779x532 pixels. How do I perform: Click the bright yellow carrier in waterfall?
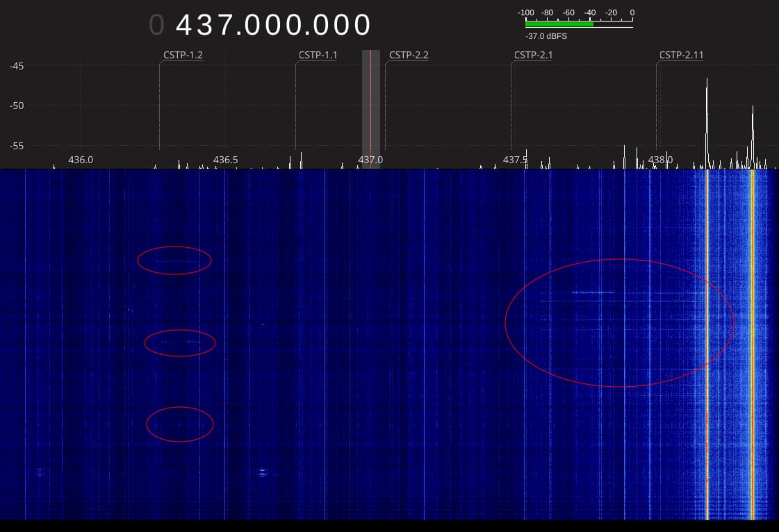pyautogui.click(x=707, y=344)
